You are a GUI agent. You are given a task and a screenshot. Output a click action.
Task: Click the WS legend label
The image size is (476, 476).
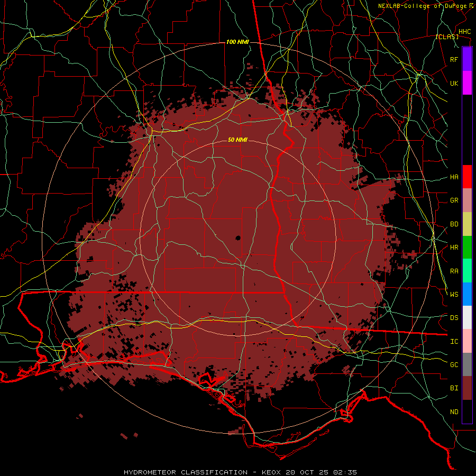tap(454, 294)
